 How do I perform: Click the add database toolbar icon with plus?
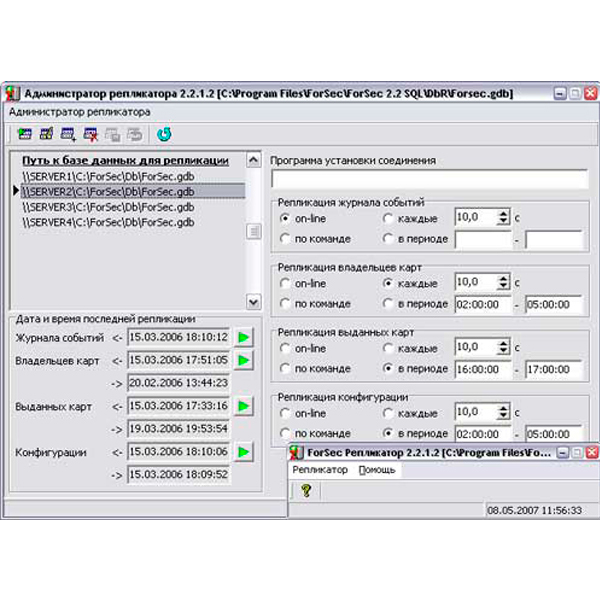pyautogui.click(x=69, y=133)
